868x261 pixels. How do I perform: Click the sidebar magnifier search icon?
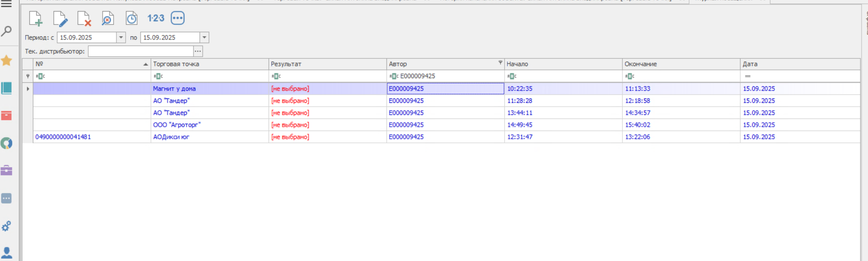pos(6,31)
